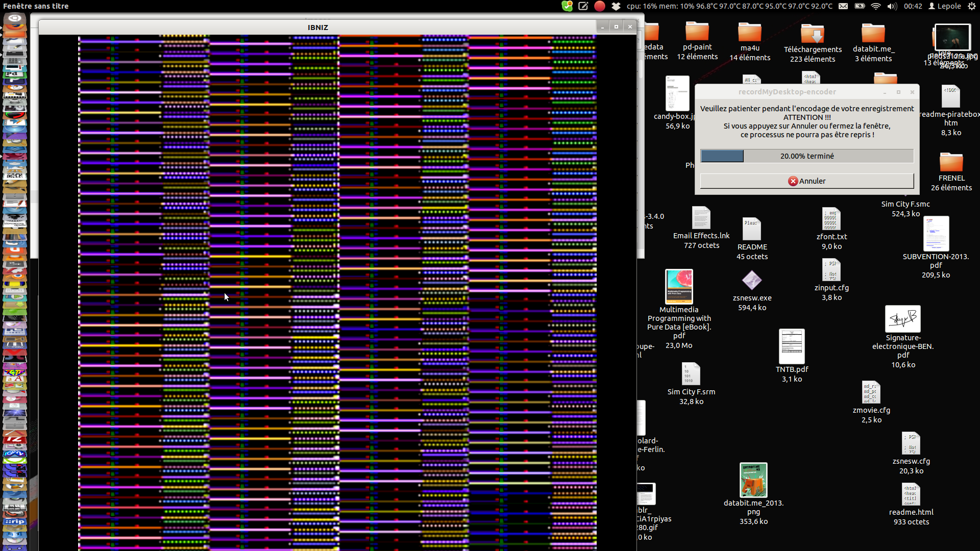Click the IBNIZ window title bar
Image resolution: width=980 pixels, height=551 pixels.
coord(317,28)
